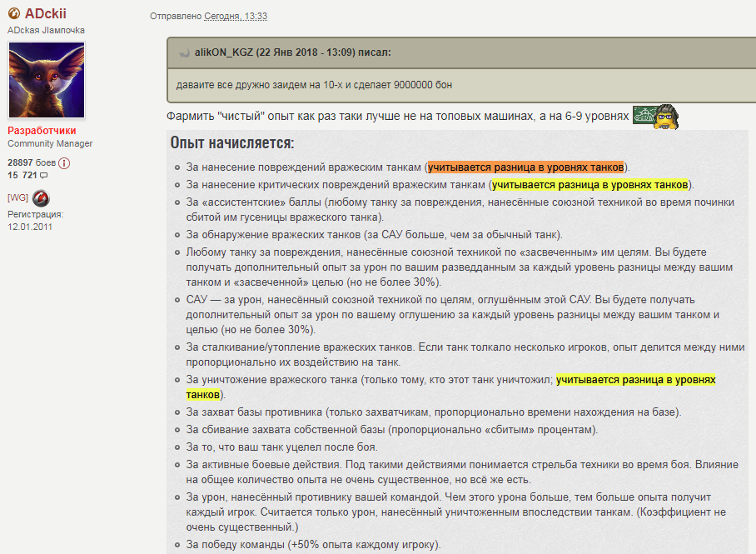Image resolution: width=756 pixels, height=554 pixels.
Task: Click the Community Manager title text
Action: [x=50, y=144]
